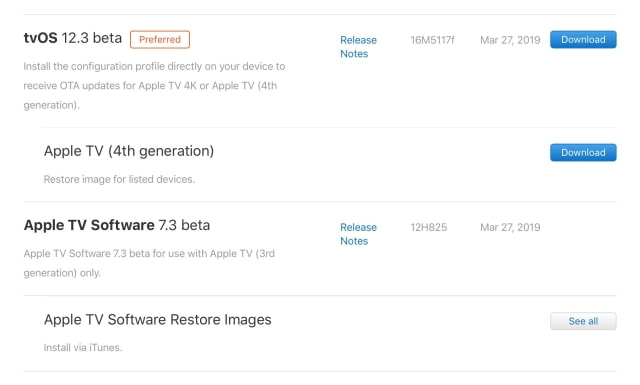This screenshot has height=385, width=640.
Task: See all Apple TV Software Restore Images
Action: (583, 321)
